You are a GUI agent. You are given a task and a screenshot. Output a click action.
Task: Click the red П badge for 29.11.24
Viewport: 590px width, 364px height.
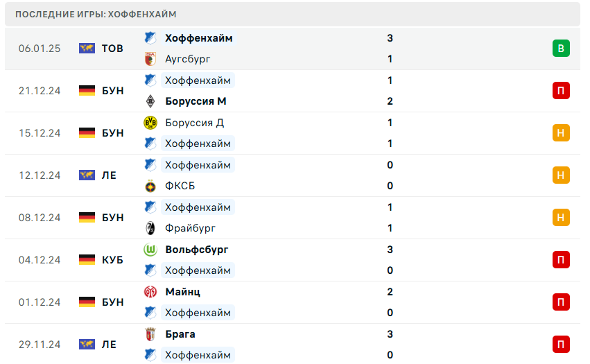pos(561,345)
